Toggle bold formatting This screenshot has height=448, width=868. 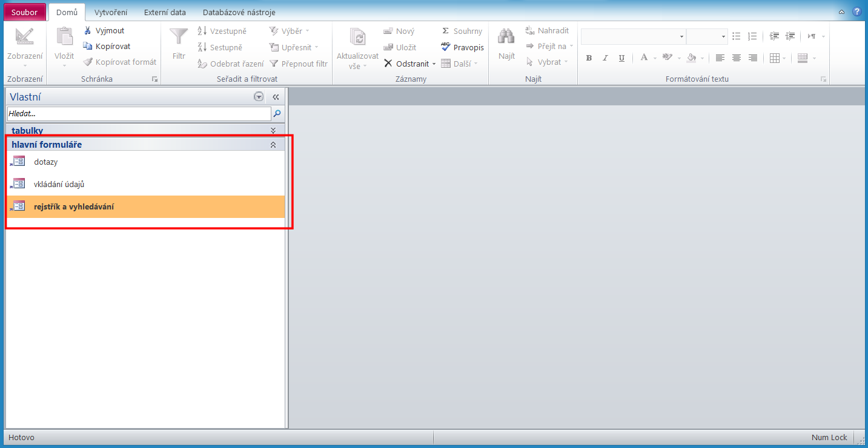click(589, 58)
